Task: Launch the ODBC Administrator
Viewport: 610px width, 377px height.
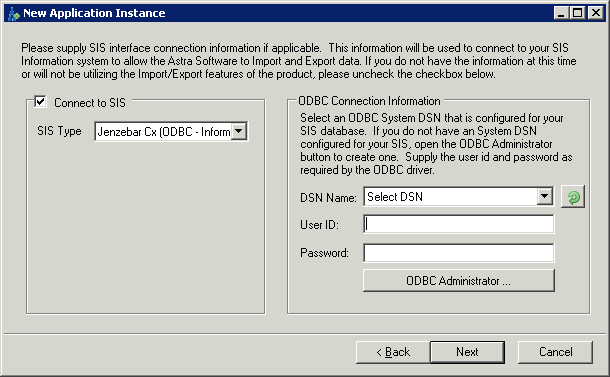Action: [x=459, y=281]
